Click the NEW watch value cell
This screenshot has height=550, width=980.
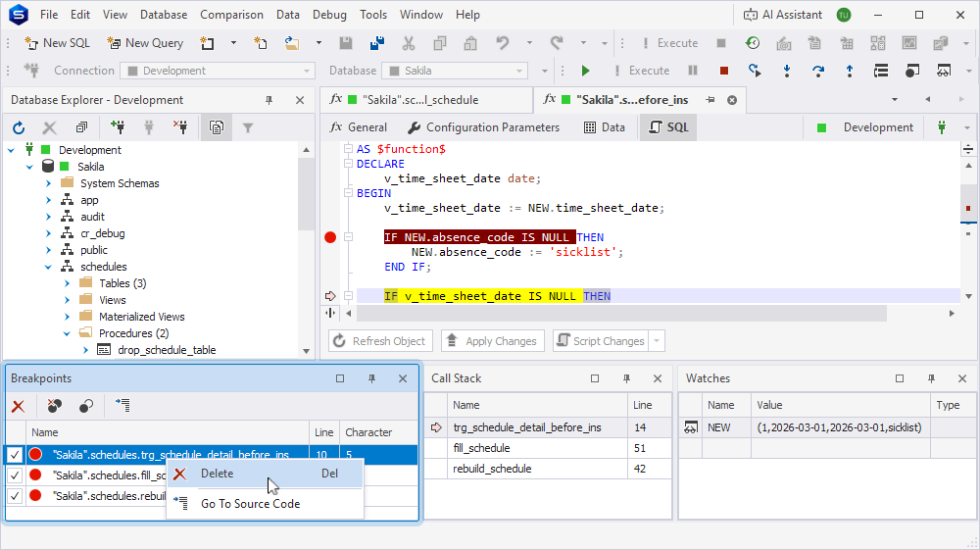pyautogui.click(x=840, y=427)
